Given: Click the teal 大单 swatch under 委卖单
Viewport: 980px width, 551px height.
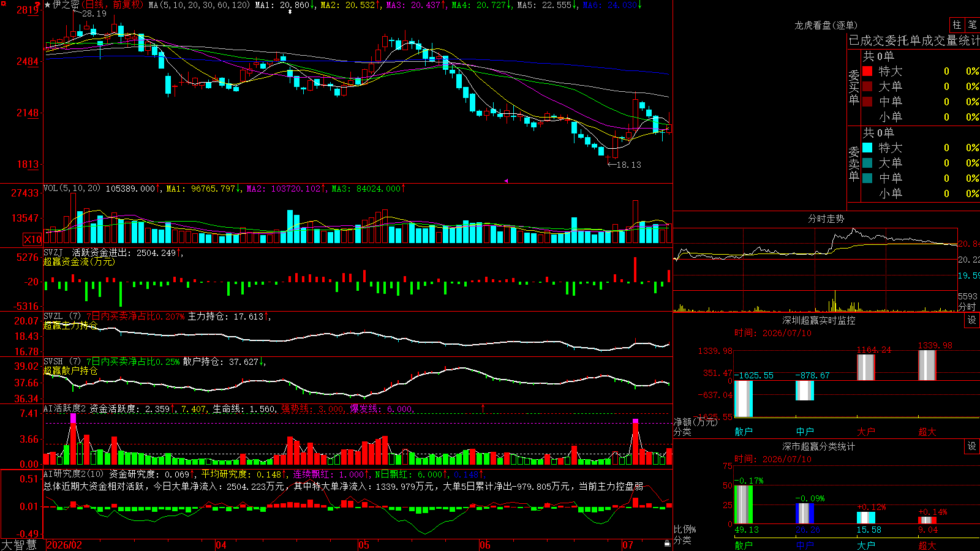Looking at the screenshot, I should point(867,163).
